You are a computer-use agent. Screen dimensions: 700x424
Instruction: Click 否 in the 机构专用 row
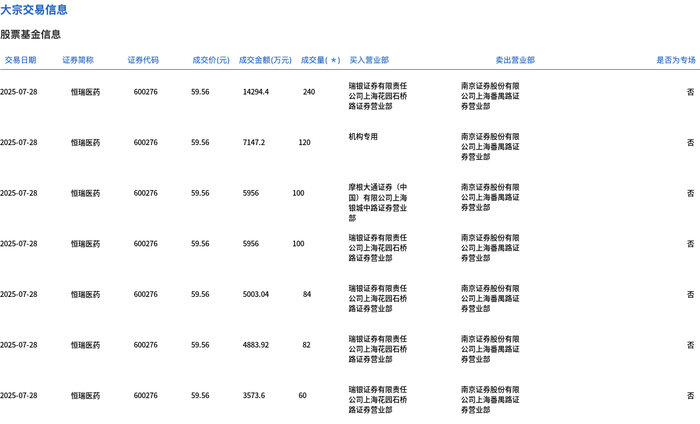(x=691, y=142)
